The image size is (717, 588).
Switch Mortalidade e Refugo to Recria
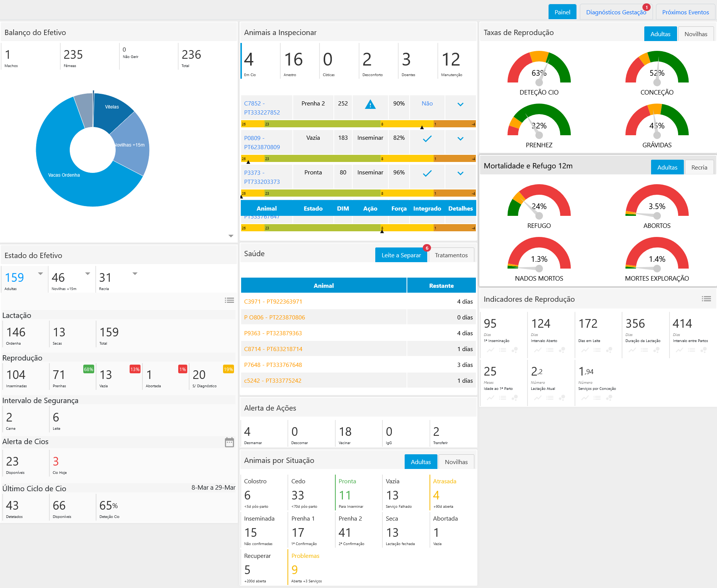pos(699,167)
